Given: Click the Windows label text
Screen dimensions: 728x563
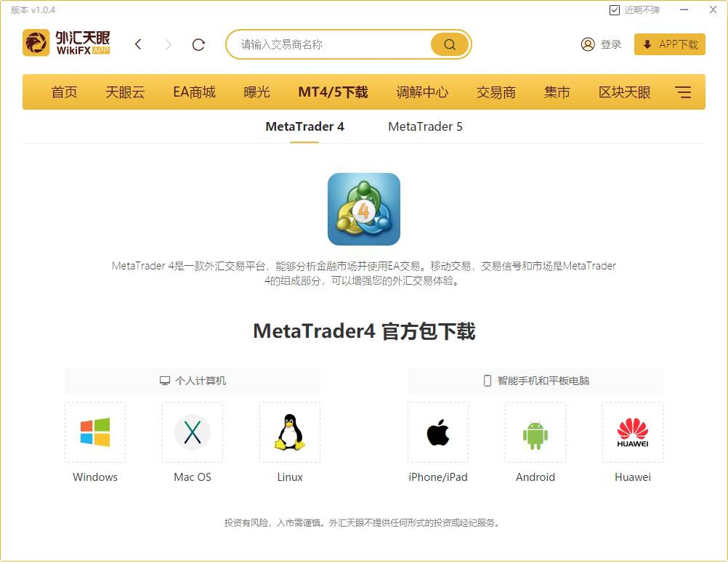Looking at the screenshot, I should point(95,477).
